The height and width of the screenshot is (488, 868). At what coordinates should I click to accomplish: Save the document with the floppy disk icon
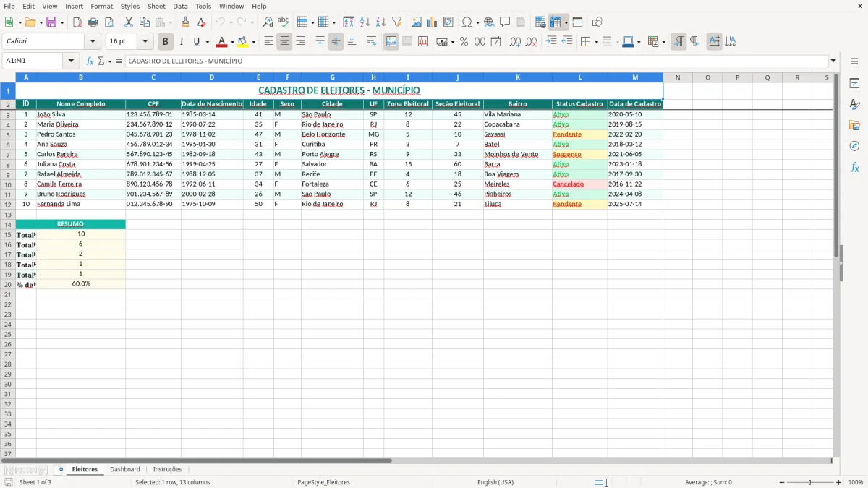pyautogui.click(x=51, y=22)
